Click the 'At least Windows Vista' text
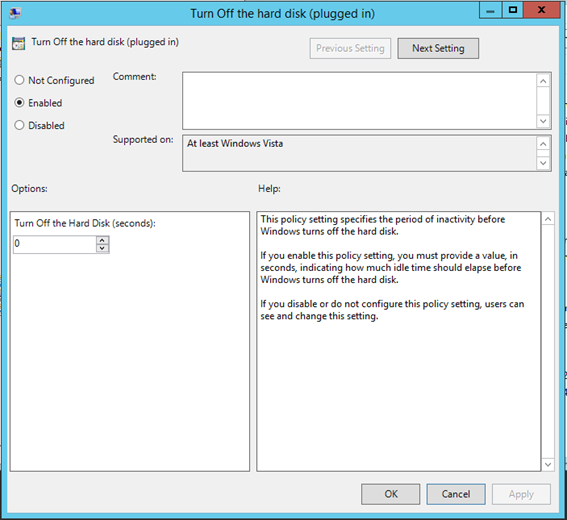 click(x=235, y=144)
